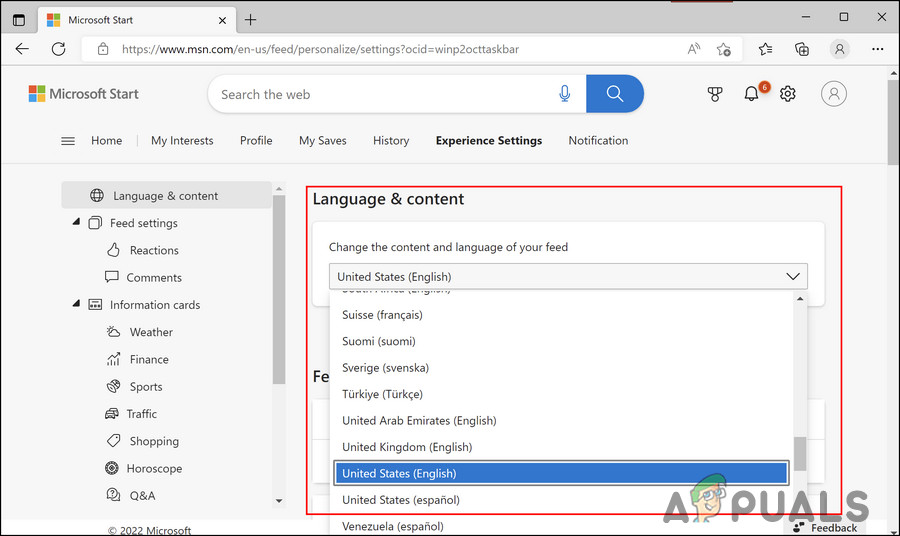Open a new tab with the plus button

(x=250, y=20)
